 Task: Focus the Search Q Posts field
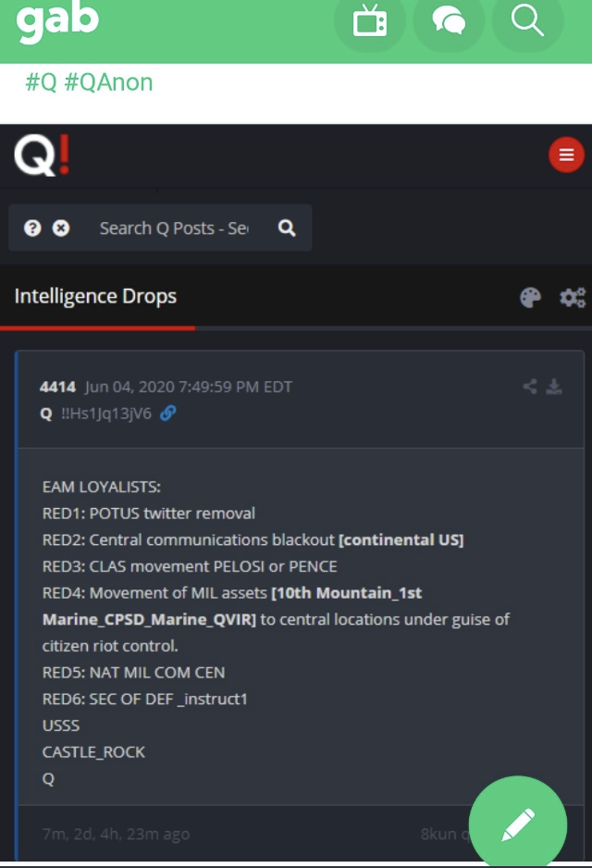tap(174, 228)
